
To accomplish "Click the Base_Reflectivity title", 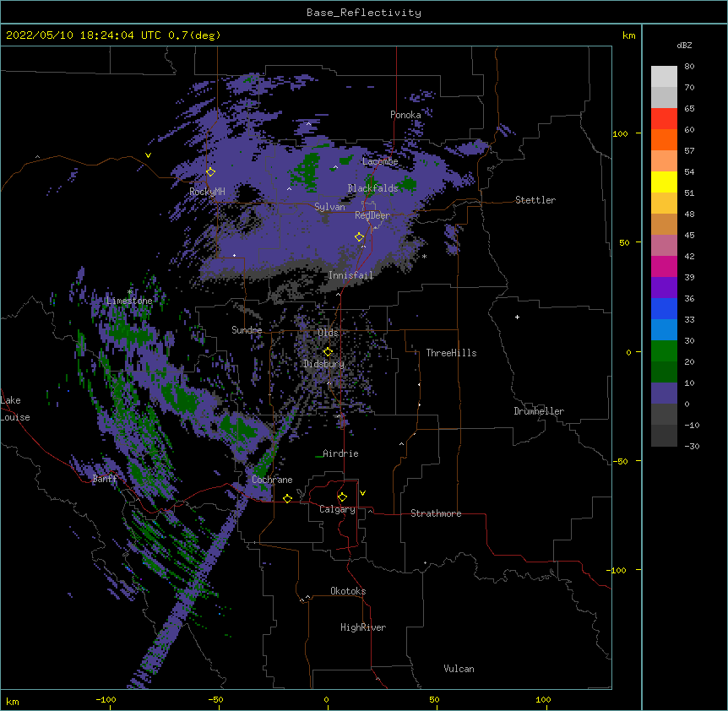I will click(x=364, y=13).
